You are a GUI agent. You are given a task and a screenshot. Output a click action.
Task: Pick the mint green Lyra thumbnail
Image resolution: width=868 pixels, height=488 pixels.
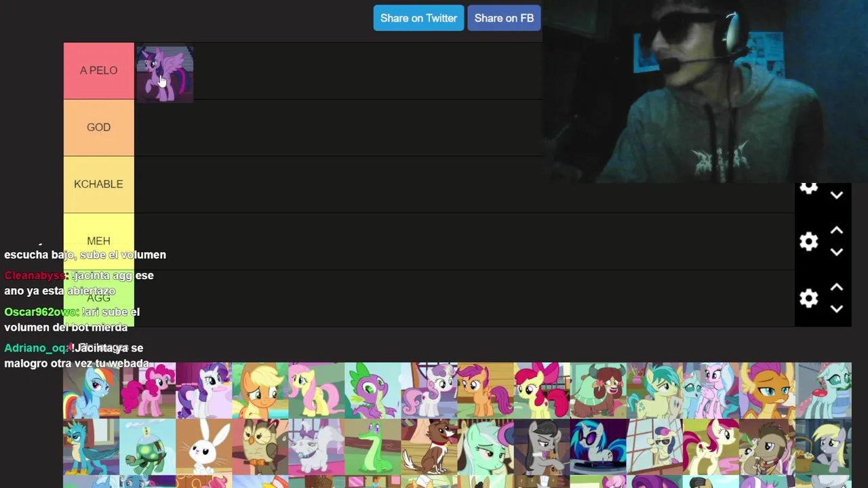tap(485, 447)
